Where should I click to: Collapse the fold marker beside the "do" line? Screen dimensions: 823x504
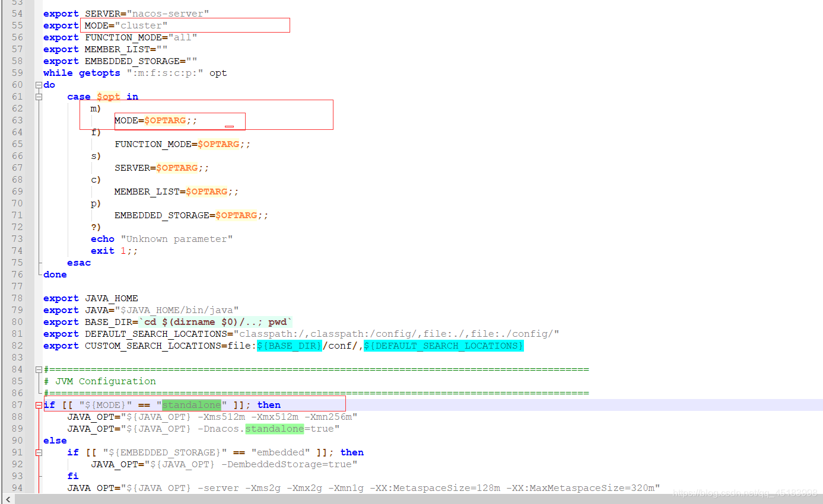point(39,85)
